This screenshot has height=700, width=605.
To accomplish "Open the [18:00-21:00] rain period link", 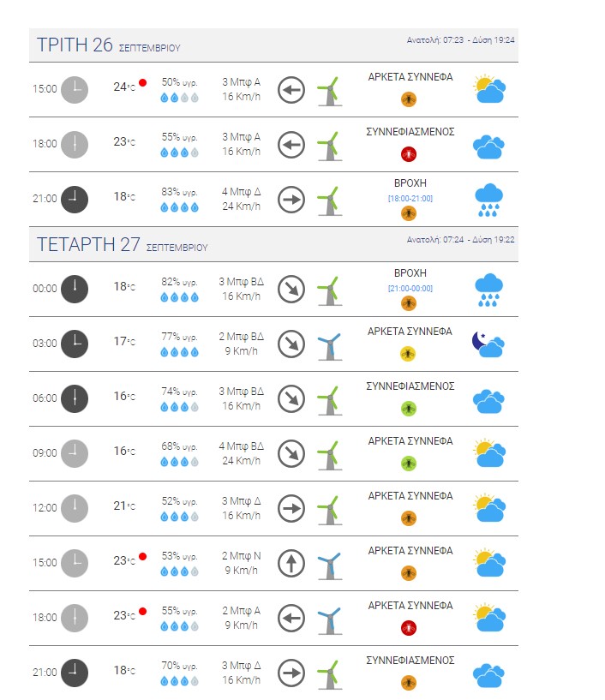I will [x=410, y=198].
